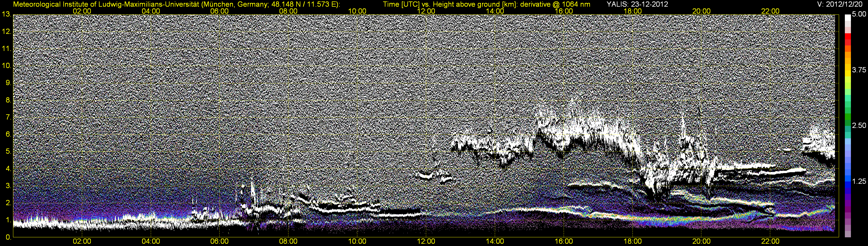Click the 08:00 label on the top time axis
Image resolution: width=868 pixels, height=246 pixels.
pos(288,11)
